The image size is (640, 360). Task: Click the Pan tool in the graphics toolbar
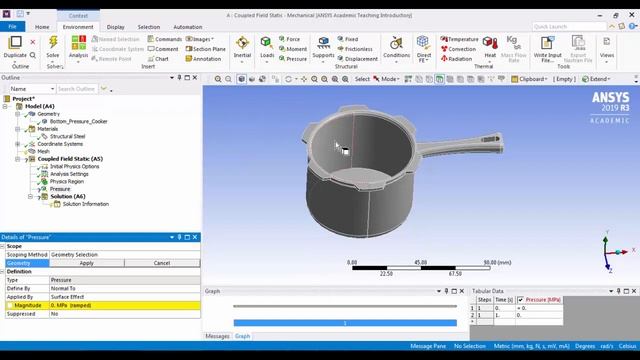tap(304, 79)
